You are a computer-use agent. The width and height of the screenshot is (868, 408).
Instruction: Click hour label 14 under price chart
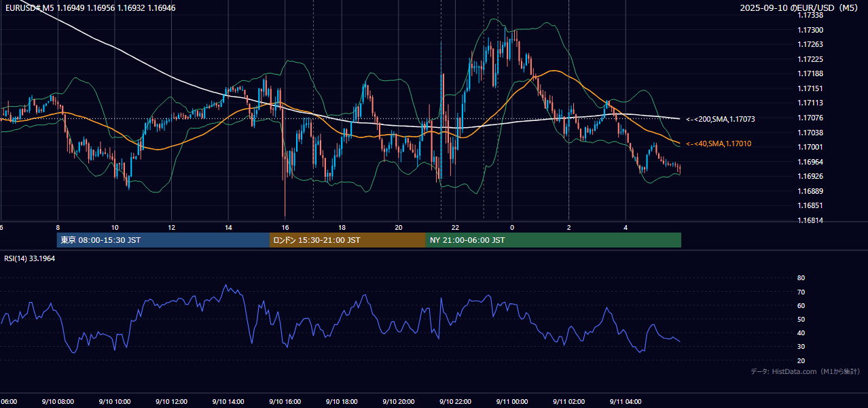(x=228, y=228)
